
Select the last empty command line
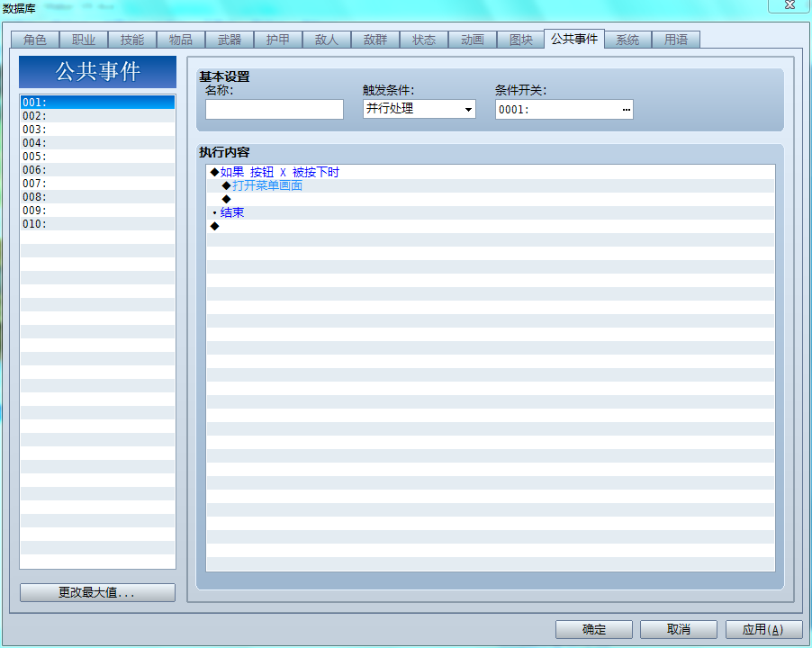click(x=491, y=226)
